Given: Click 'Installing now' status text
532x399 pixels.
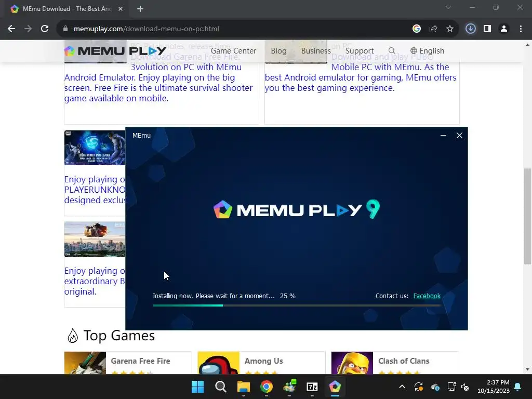Looking at the screenshot, I should (214, 296).
